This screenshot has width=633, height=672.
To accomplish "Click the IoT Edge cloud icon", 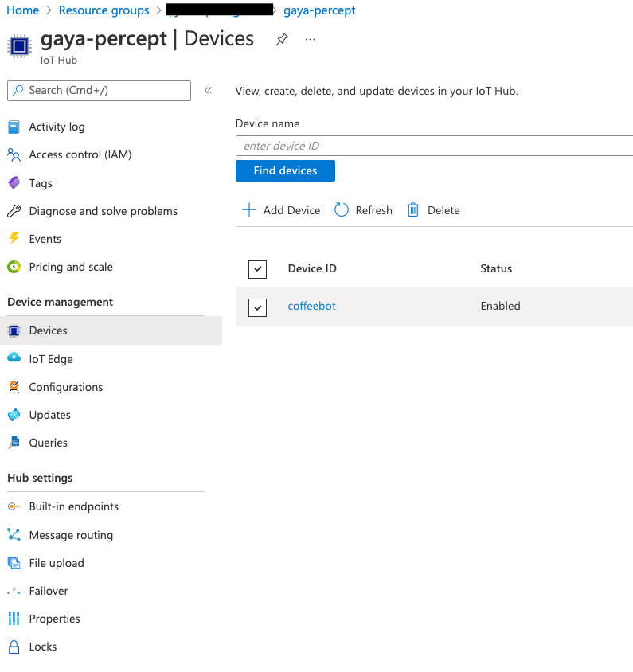I will click(14, 358).
